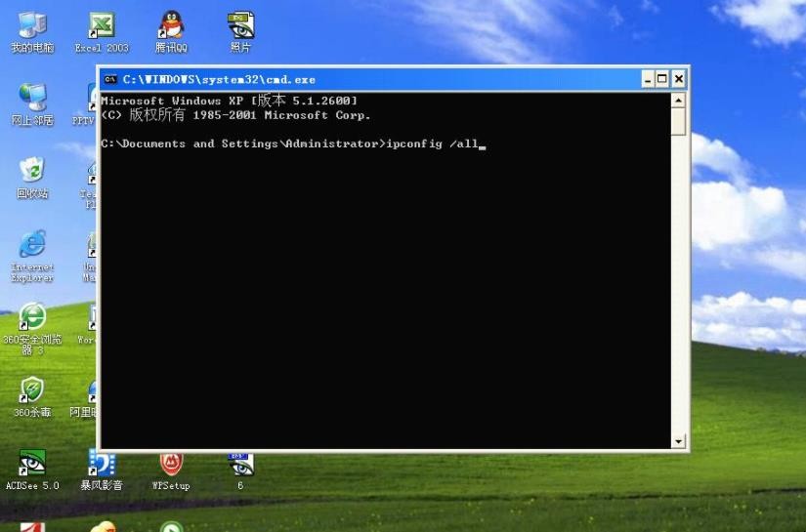Click the 'ipconfig /all' command text
Image resolution: width=806 pixels, height=532 pixels.
pyautogui.click(x=432, y=143)
